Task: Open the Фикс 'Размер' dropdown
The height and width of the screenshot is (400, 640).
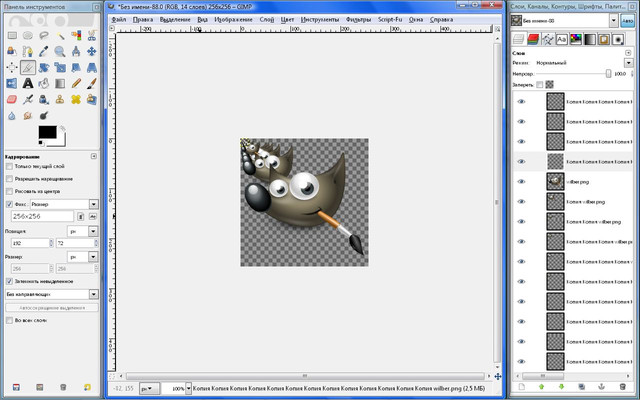Action: (x=64, y=204)
